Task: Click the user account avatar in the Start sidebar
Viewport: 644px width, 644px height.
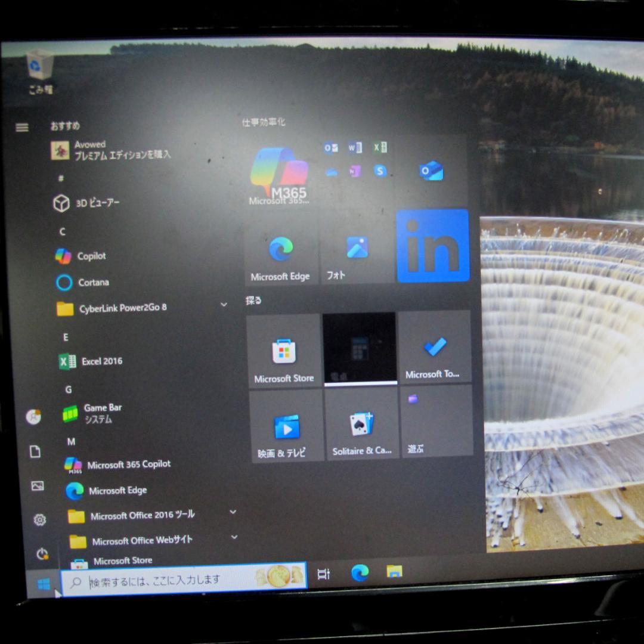Action: pyautogui.click(x=34, y=417)
